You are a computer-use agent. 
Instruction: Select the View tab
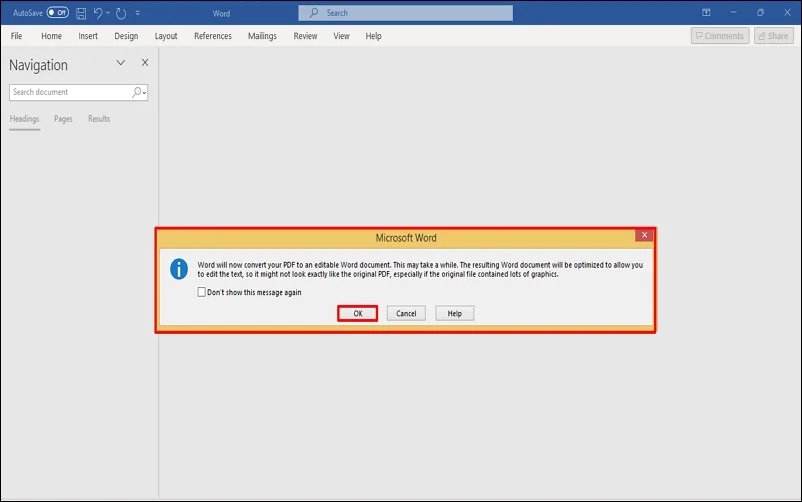pyautogui.click(x=341, y=36)
